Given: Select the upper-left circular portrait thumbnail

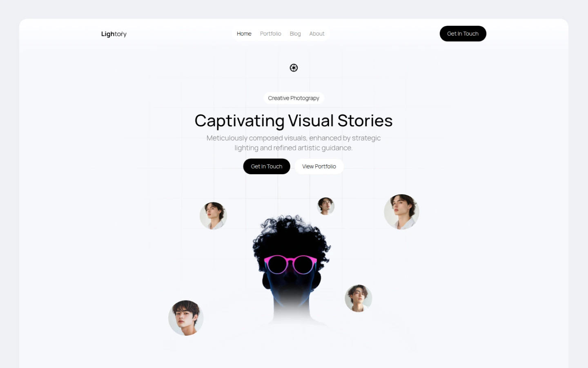Looking at the screenshot, I should tap(213, 216).
